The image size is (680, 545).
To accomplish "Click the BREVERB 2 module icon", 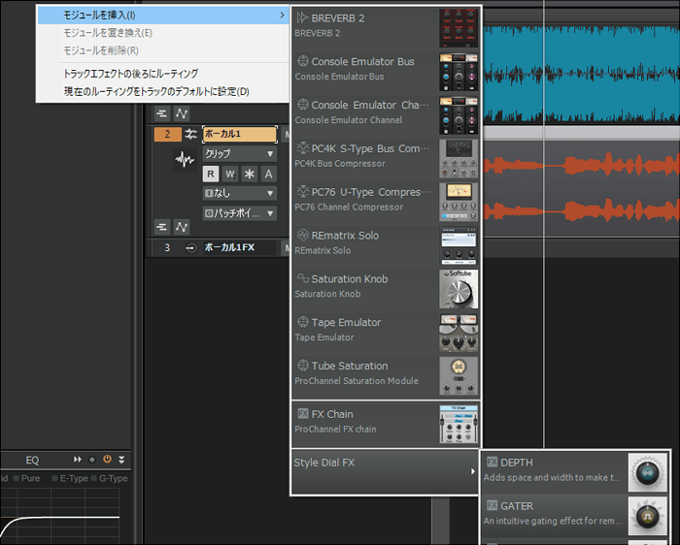I will (x=302, y=18).
